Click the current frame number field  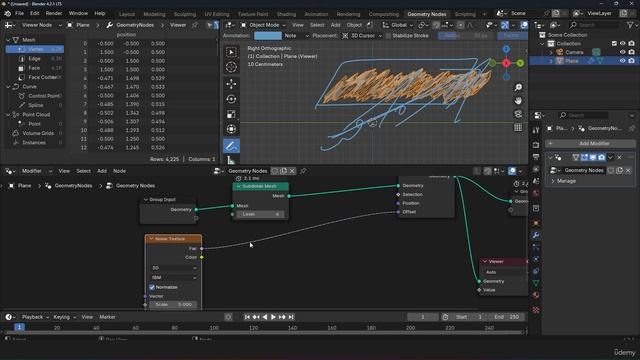tap(422, 317)
